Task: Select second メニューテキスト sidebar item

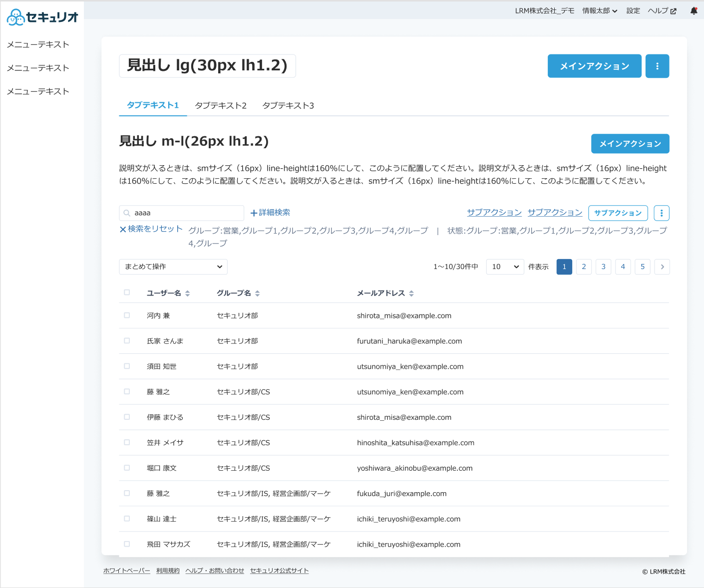Action: point(38,68)
